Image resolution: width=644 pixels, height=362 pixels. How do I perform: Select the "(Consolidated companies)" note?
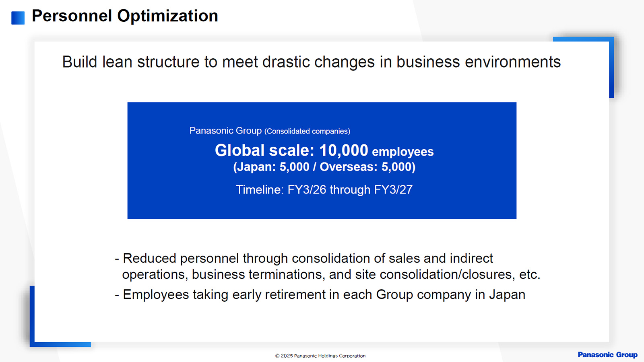coord(307,132)
